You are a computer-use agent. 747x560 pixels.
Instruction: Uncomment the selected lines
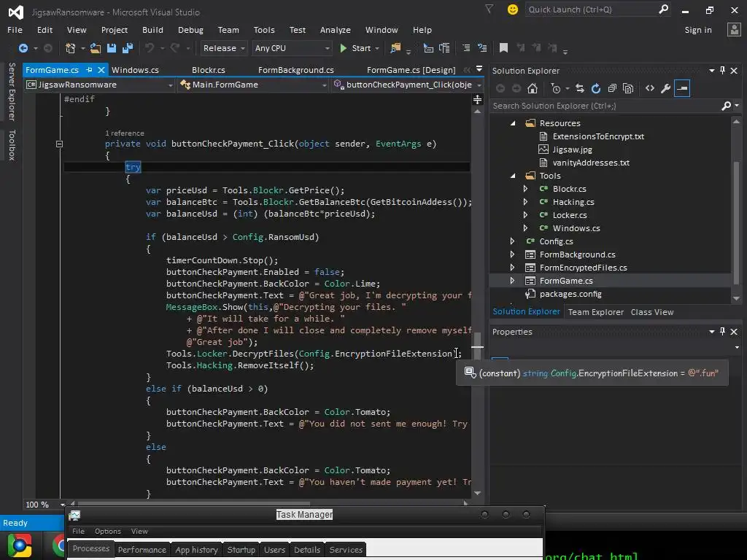tap(482, 48)
